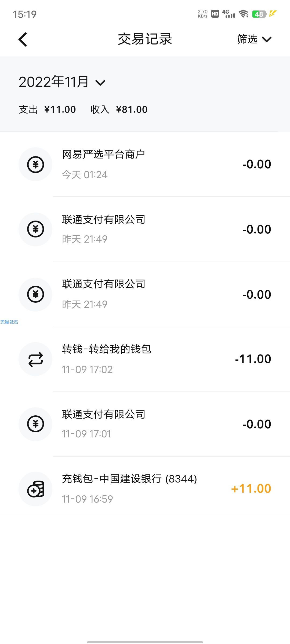
Task: Tap the 4G signal icon
Action: 229,14
